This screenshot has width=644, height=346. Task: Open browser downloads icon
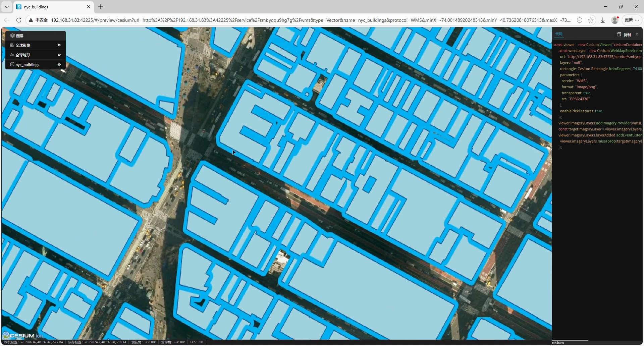coord(603,20)
